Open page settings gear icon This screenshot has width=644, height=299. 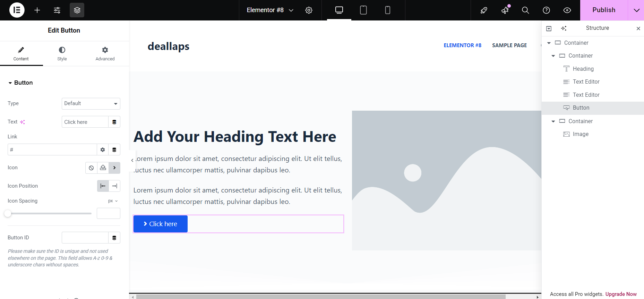pos(309,10)
